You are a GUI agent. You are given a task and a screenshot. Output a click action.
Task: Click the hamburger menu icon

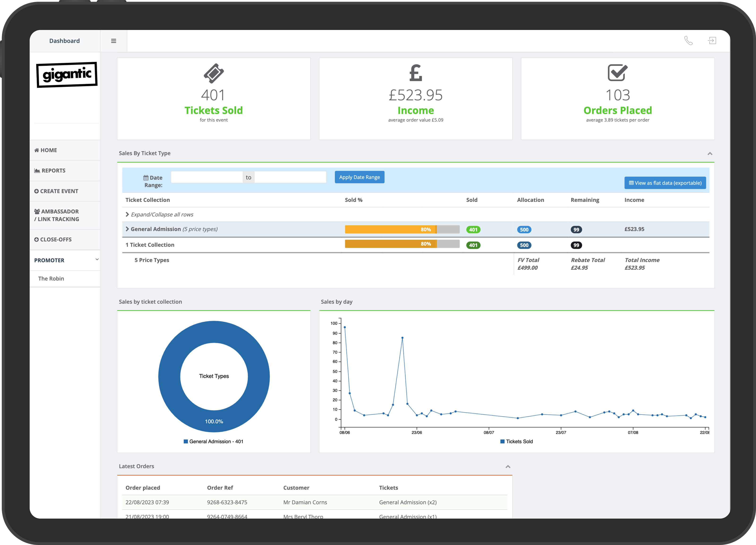coord(113,41)
